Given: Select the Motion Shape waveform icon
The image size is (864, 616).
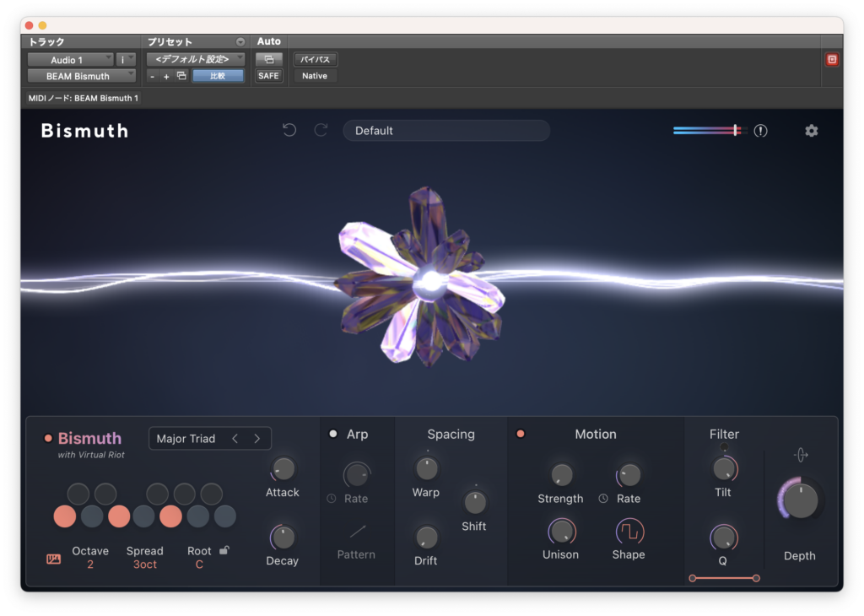Looking at the screenshot, I should pyautogui.click(x=629, y=532).
